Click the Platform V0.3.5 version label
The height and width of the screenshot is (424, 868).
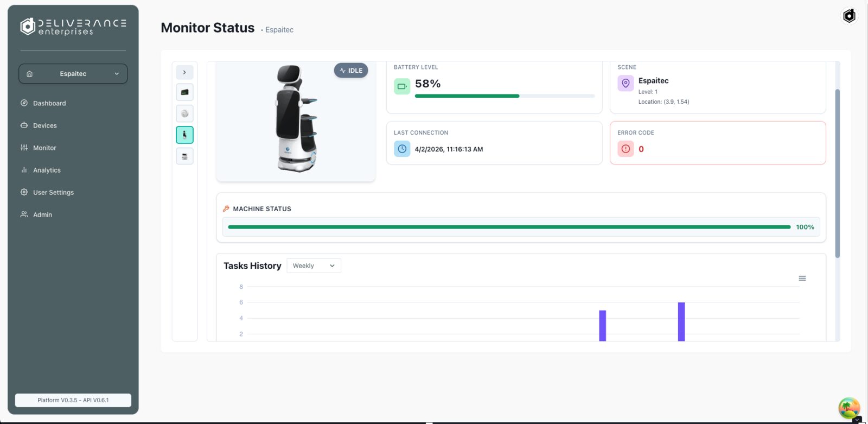tap(73, 400)
